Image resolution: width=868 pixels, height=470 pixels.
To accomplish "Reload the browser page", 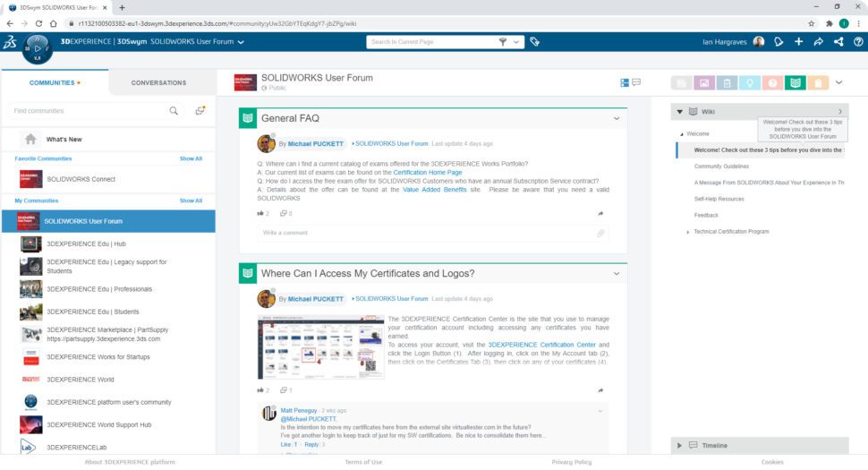I will [38, 23].
